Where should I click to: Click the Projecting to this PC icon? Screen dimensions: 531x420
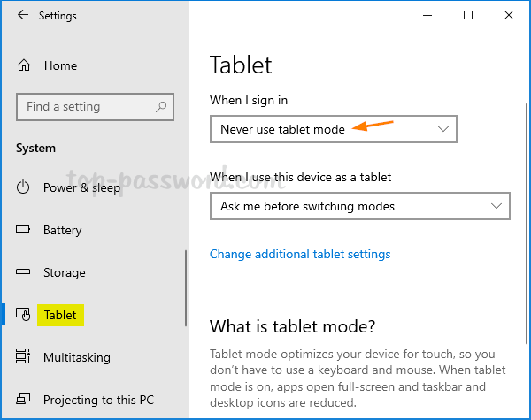[x=23, y=400]
